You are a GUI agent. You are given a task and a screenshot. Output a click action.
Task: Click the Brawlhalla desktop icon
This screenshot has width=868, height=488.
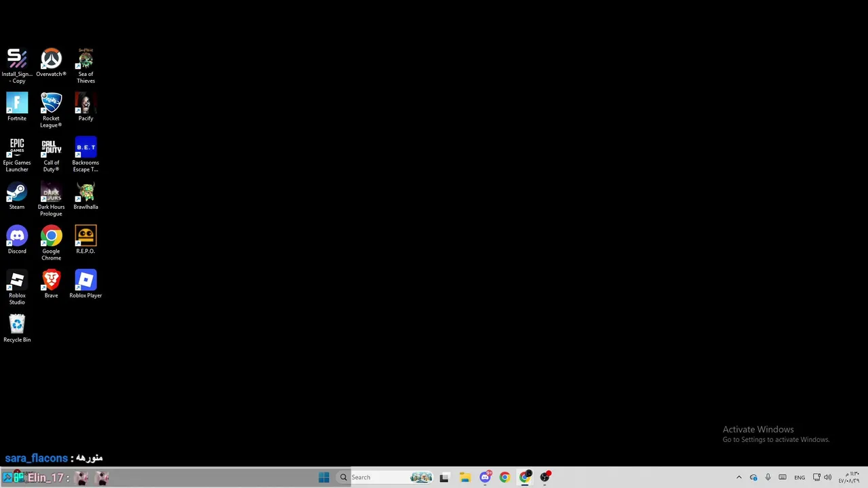point(85,196)
